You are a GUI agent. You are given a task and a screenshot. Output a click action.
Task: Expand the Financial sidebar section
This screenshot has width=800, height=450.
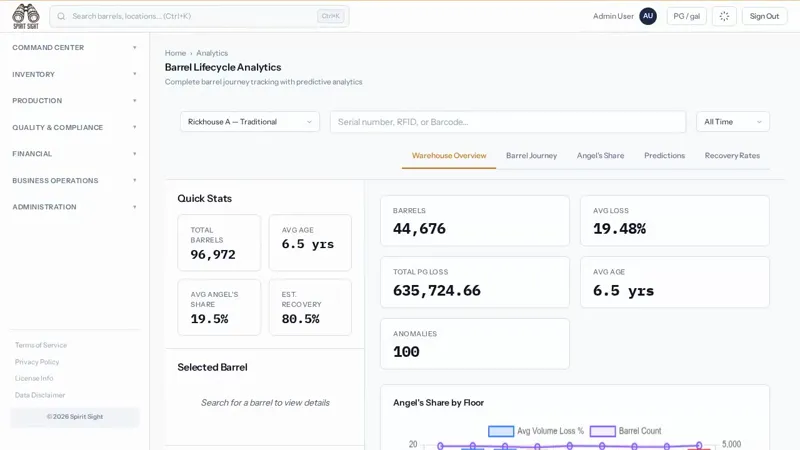[x=74, y=154]
